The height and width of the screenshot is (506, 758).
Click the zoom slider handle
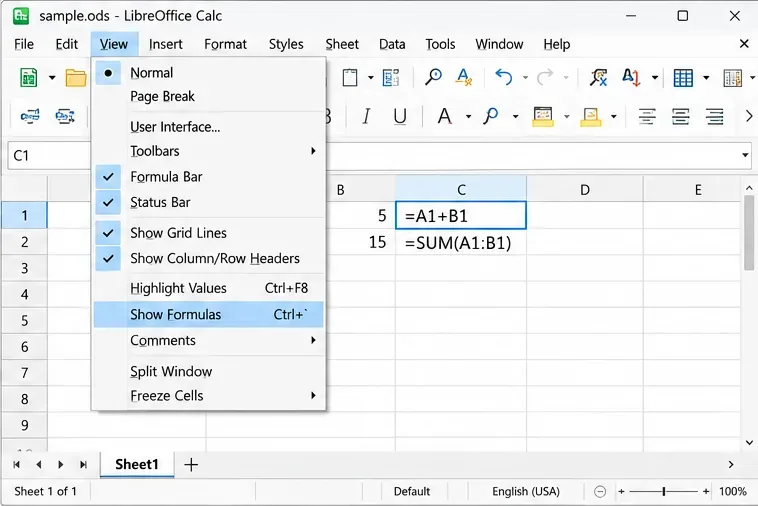[x=664, y=492]
